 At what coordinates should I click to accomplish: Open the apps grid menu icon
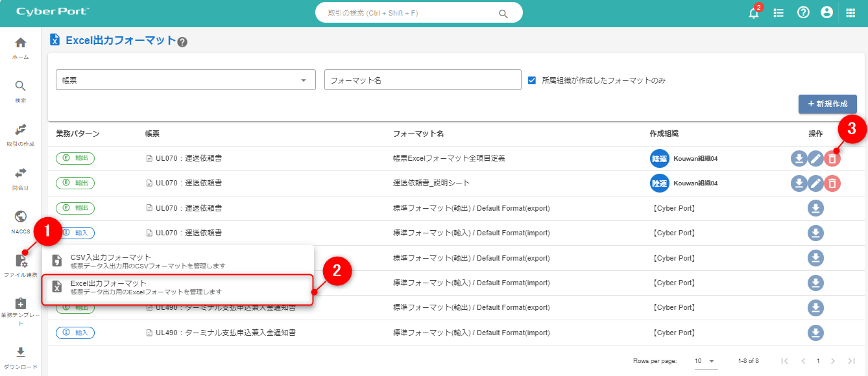pos(850,12)
